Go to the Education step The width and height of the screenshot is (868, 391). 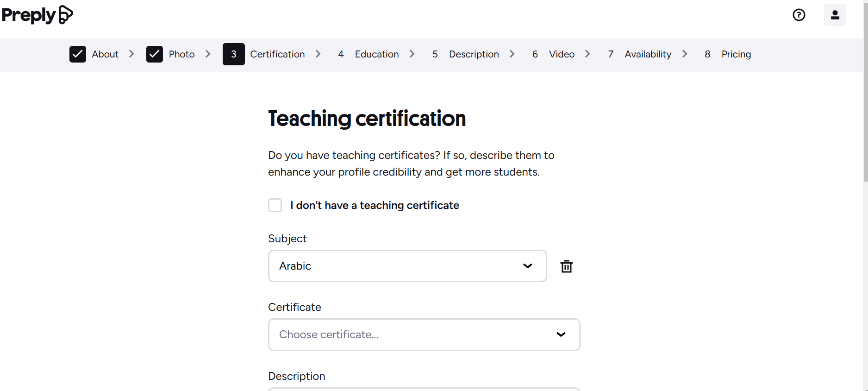[376, 54]
